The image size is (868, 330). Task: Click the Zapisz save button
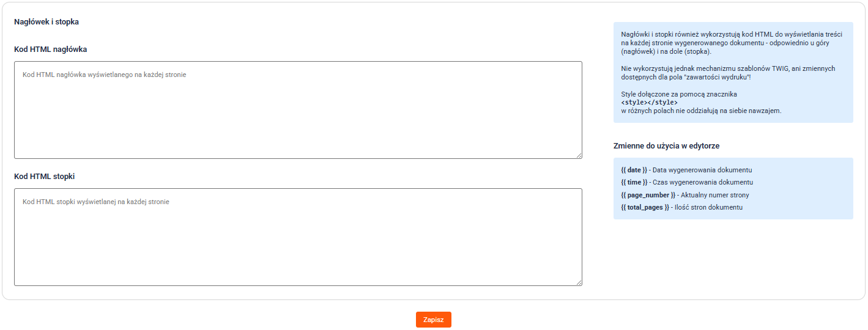coord(433,320)
